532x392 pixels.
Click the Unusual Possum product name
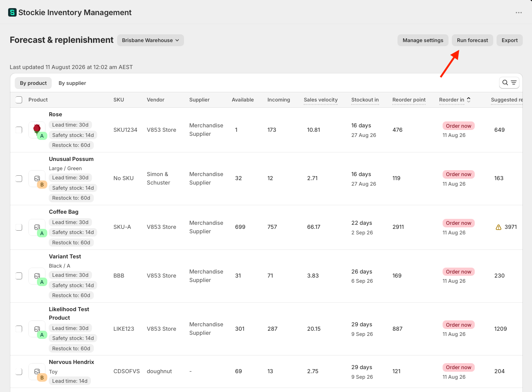click(x=71, y=159)
